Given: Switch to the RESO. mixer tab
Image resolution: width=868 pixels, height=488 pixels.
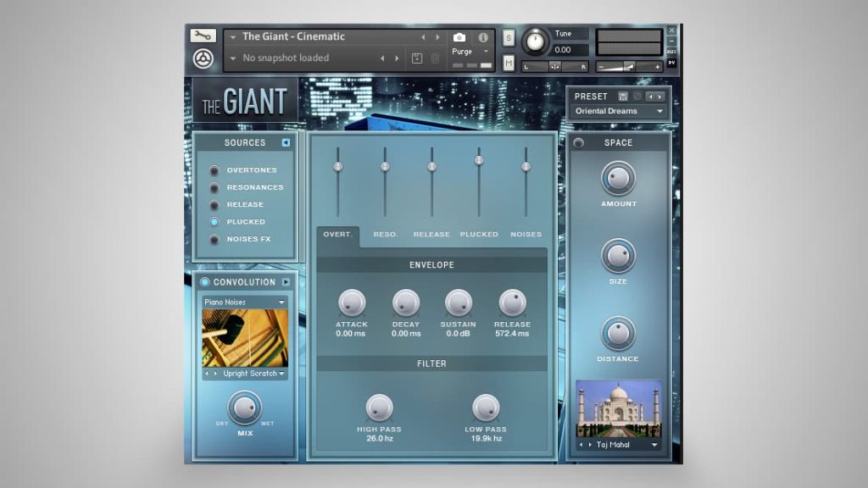Looking at the screenshot, I should point(386,235).
